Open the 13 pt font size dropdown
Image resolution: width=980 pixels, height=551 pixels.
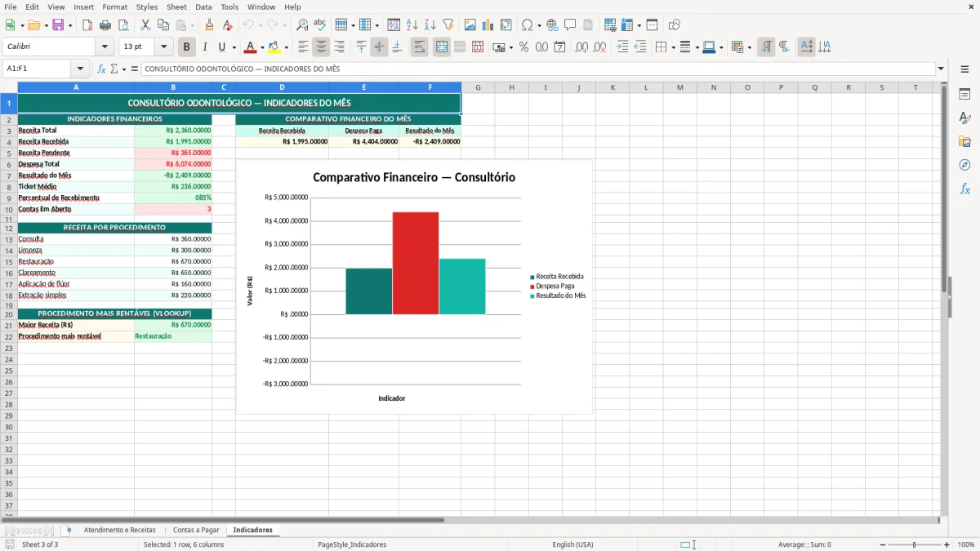(163, 47)
